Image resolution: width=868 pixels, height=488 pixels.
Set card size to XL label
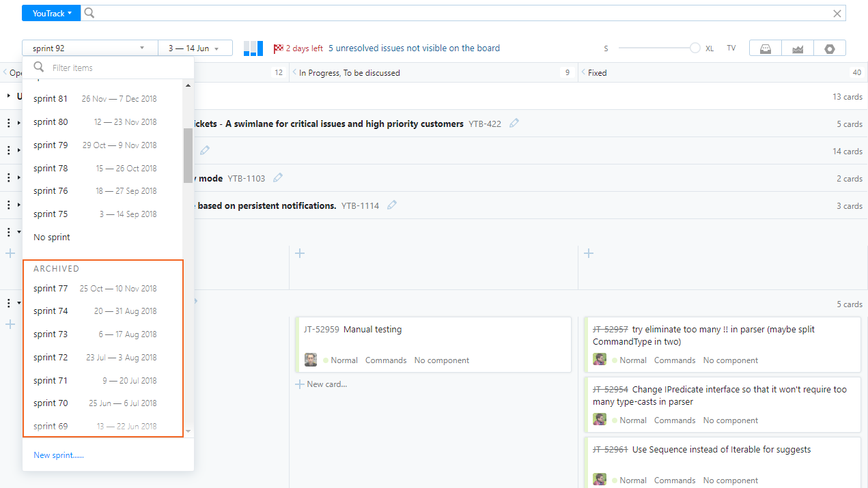coord(710,48)
